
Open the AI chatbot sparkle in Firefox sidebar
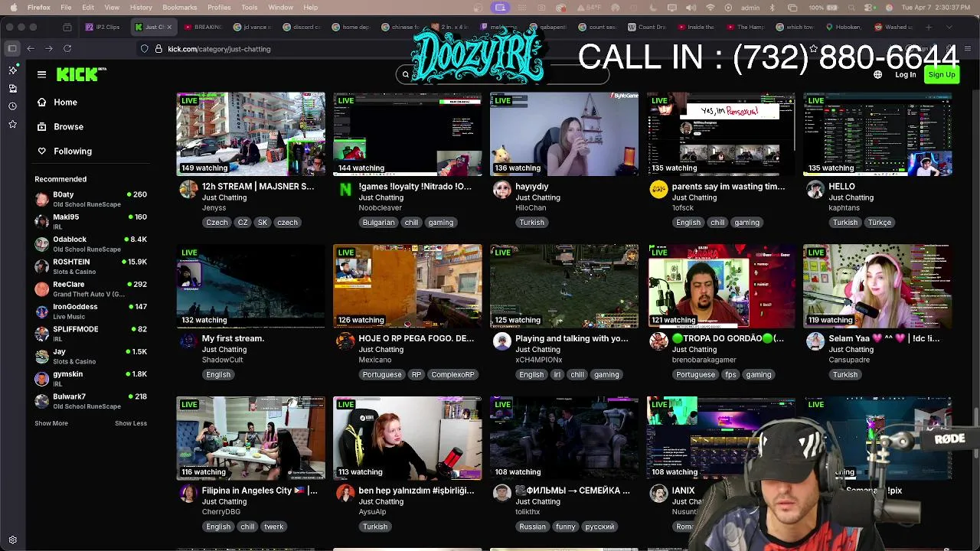(x=12, y=70)
